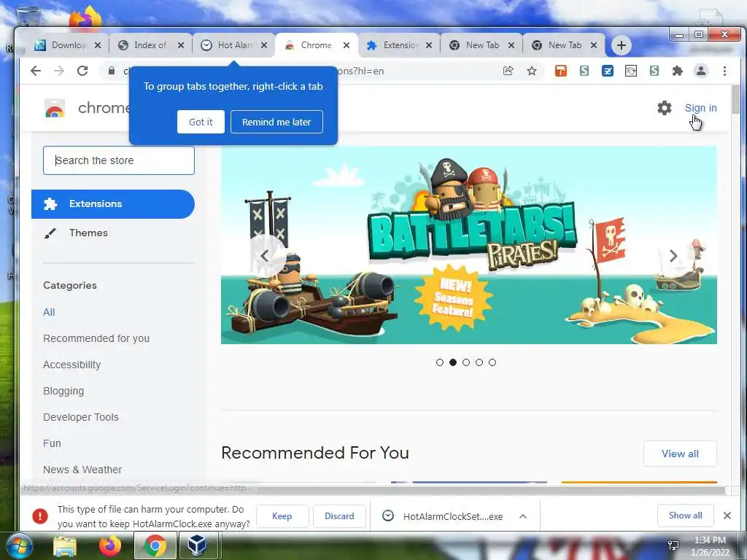Open Recommended for you category
747x560 pixels.
pyautogui.click(x=96, y=338)
